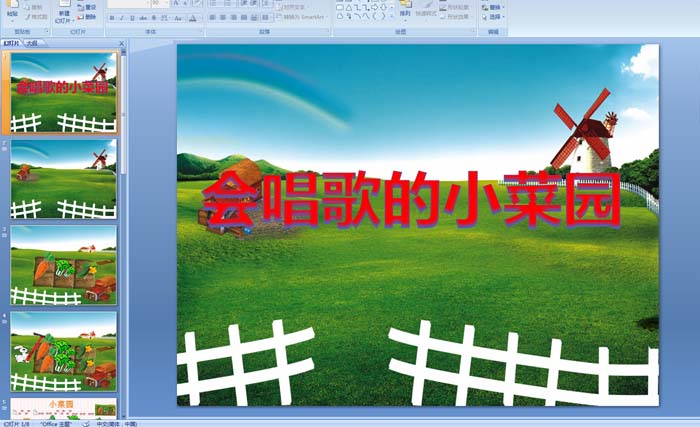
Task: Open the 形状效果 shape effects menu
Action: click(454, 17)
